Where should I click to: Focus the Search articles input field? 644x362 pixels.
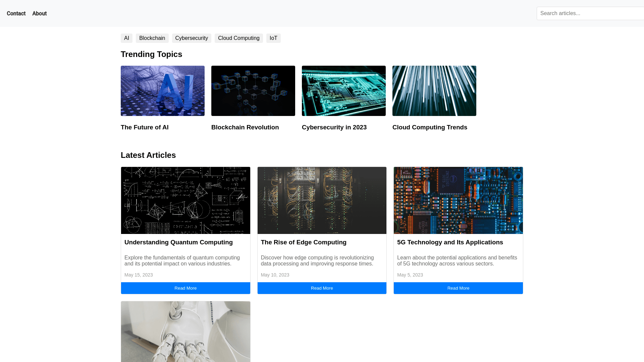590,13
